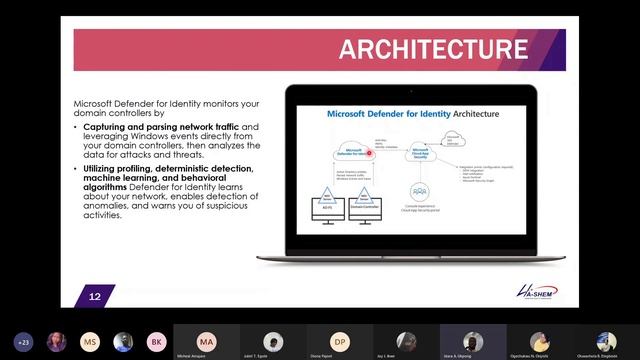Click the console experience people icon in the diagram
The width and height of the screenshot is (640, 360).
420,191
